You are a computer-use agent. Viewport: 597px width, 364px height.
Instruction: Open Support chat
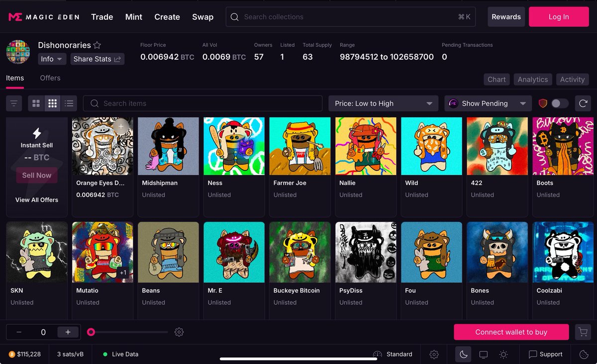(x=546, y=354)
